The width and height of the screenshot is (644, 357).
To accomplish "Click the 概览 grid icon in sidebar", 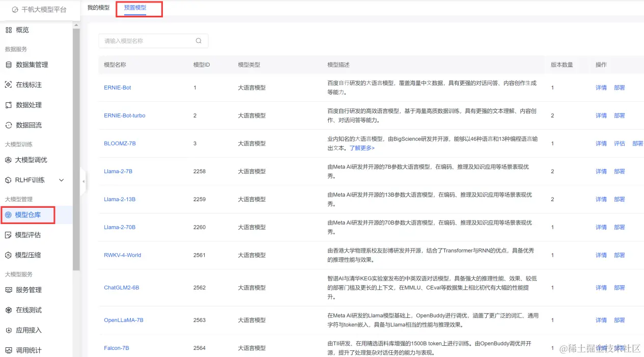I will [x=8, y=30].
